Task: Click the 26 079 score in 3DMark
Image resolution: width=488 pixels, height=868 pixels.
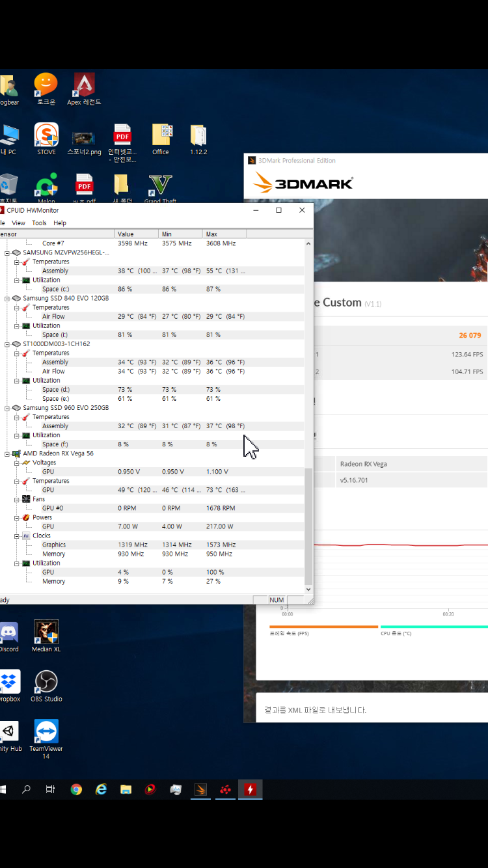Action: point(470,336)
